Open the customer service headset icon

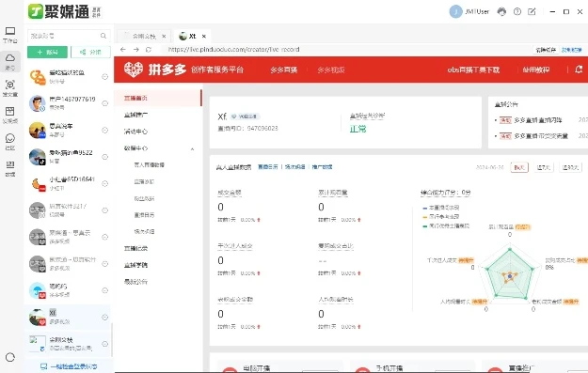[501, 11]
